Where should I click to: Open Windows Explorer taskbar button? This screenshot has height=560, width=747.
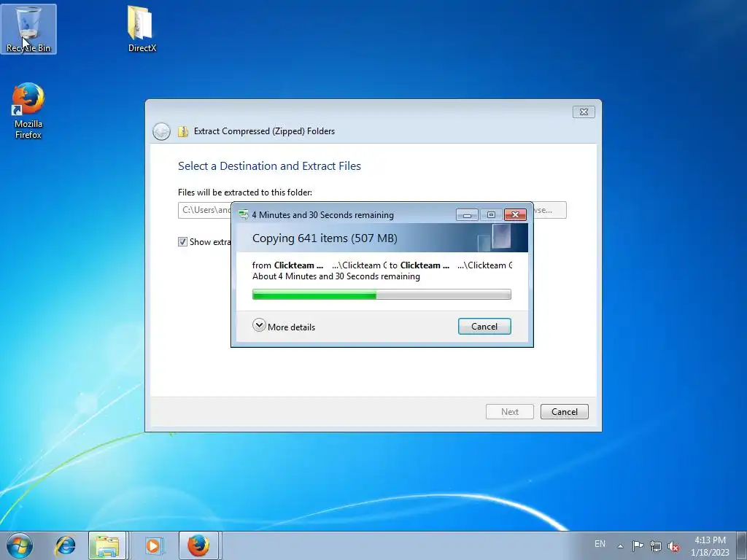pos(107,545)
